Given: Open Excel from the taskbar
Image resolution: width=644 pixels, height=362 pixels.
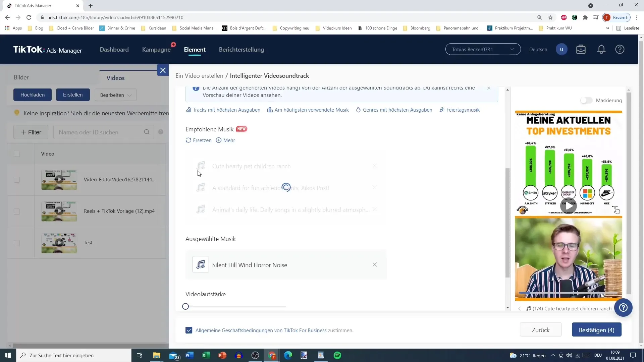Looking at the screenshot, I should pos(206,355).
